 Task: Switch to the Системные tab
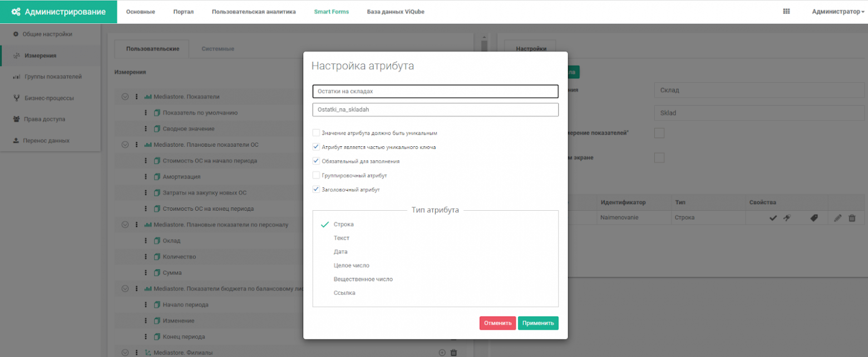218,49
